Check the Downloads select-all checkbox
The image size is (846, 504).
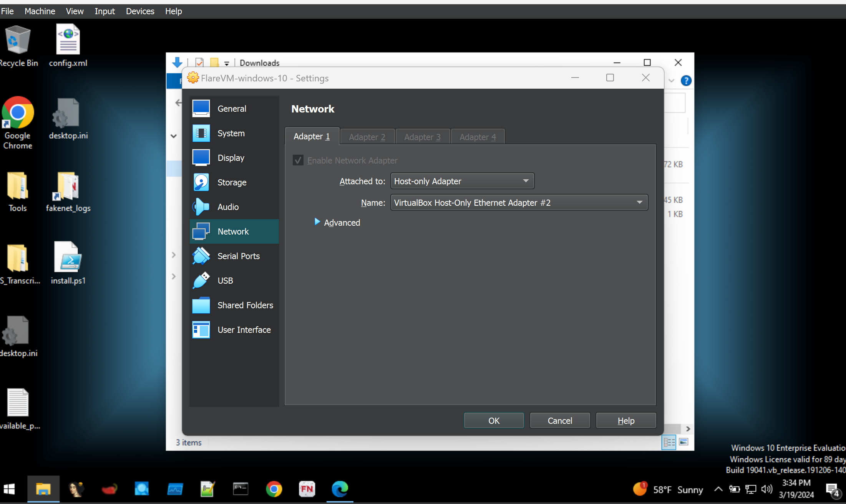(199, 62)
